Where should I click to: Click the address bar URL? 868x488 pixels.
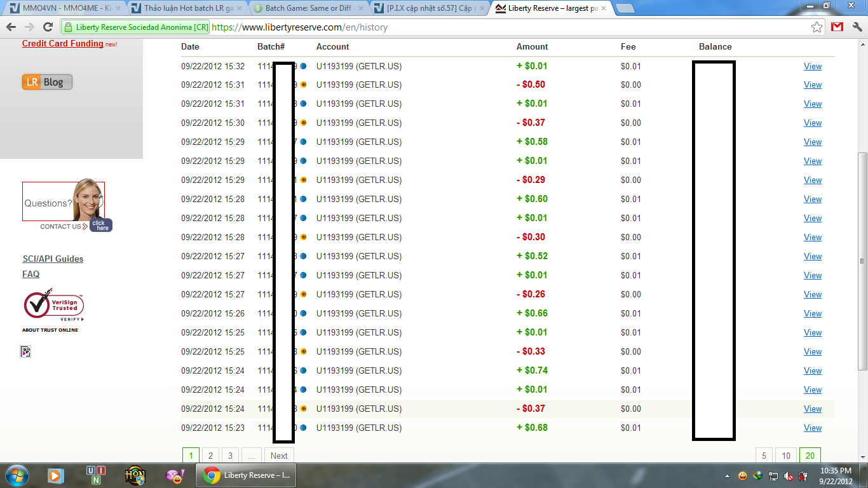click(299, 27)
